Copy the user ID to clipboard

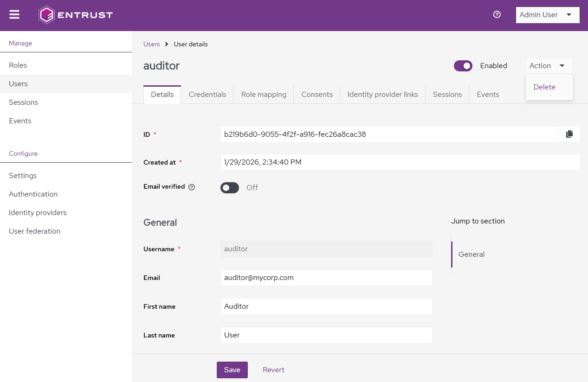569,134
